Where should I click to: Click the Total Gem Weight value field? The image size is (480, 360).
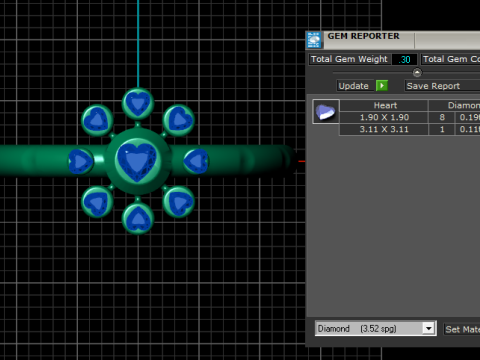404,59
